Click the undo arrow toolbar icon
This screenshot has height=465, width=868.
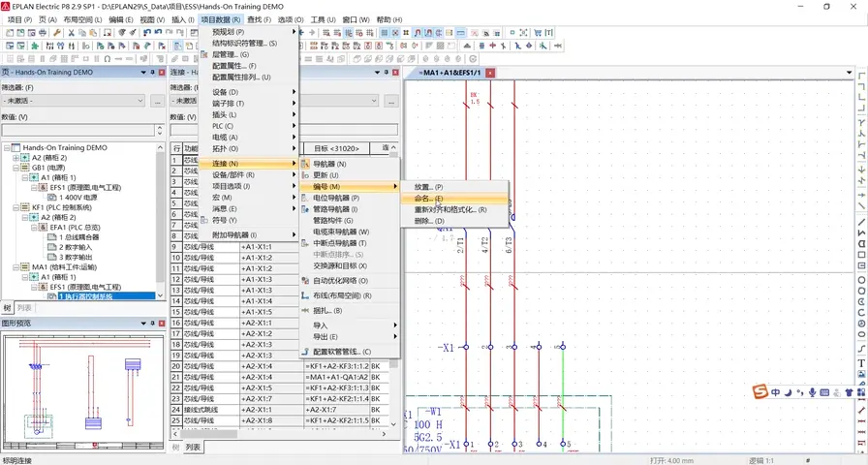coord(145,32)
